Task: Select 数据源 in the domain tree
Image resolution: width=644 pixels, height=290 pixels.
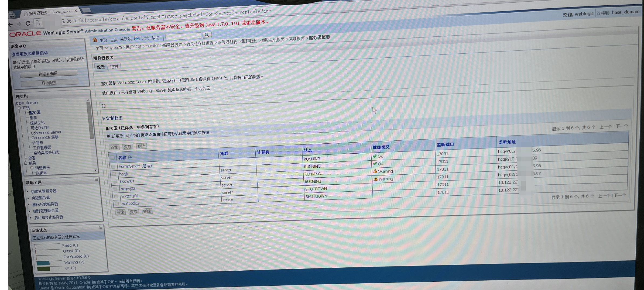Action: [41, 173]
